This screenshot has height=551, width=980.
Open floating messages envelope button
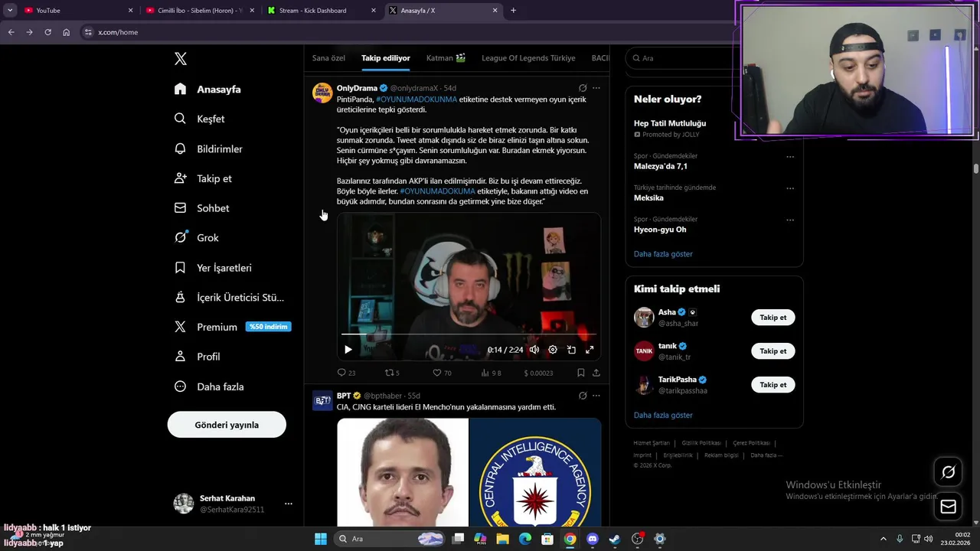click(x=948, y=506)
